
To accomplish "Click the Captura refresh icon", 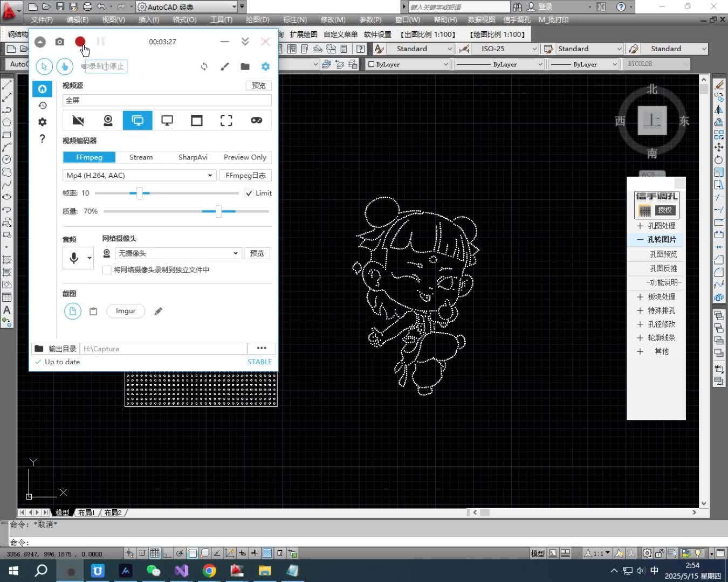I will click(204, 66).
